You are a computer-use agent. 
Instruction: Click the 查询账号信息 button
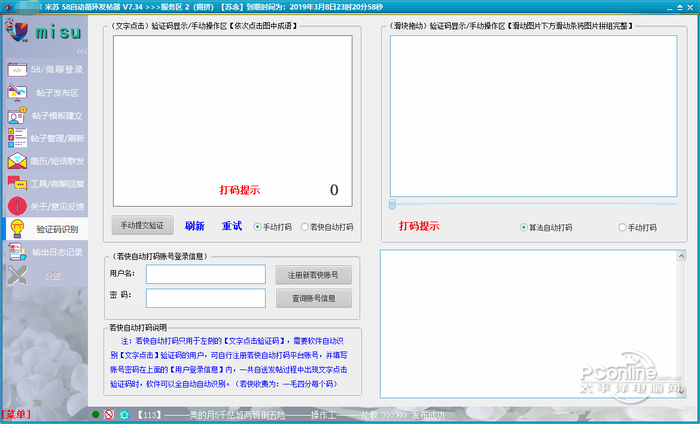pos(313,298)
